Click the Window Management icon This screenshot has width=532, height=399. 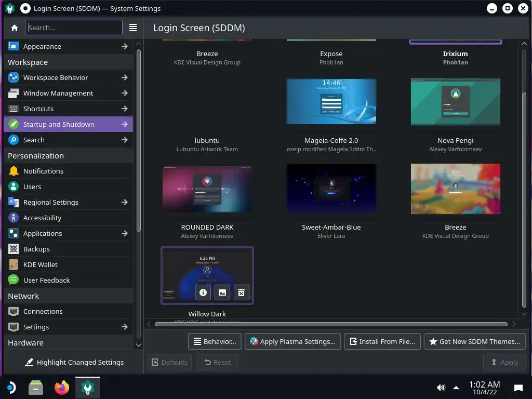(13, 93)
